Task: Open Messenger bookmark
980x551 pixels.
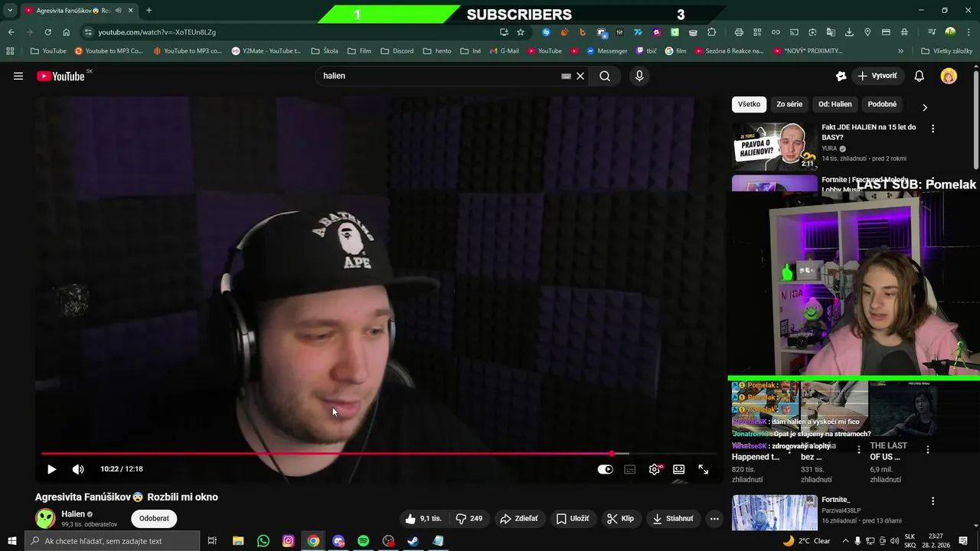Action: point(606,51)
